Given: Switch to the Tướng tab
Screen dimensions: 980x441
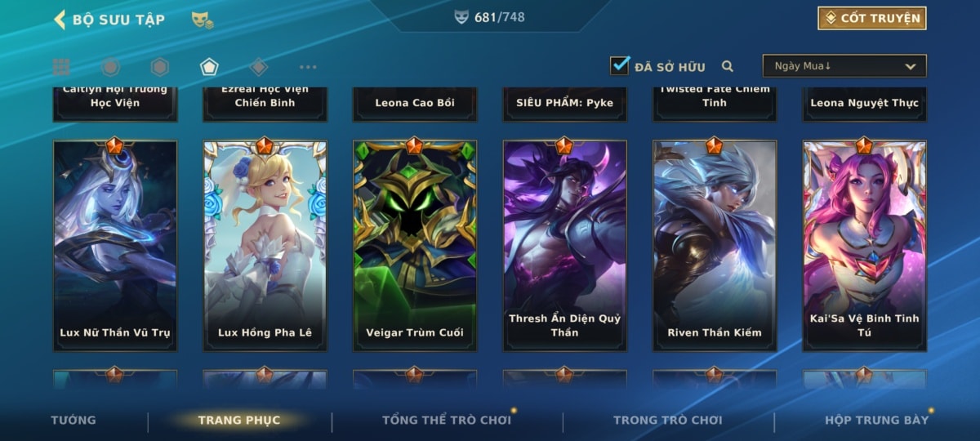Looking at the screenshot, I should 73,420.
